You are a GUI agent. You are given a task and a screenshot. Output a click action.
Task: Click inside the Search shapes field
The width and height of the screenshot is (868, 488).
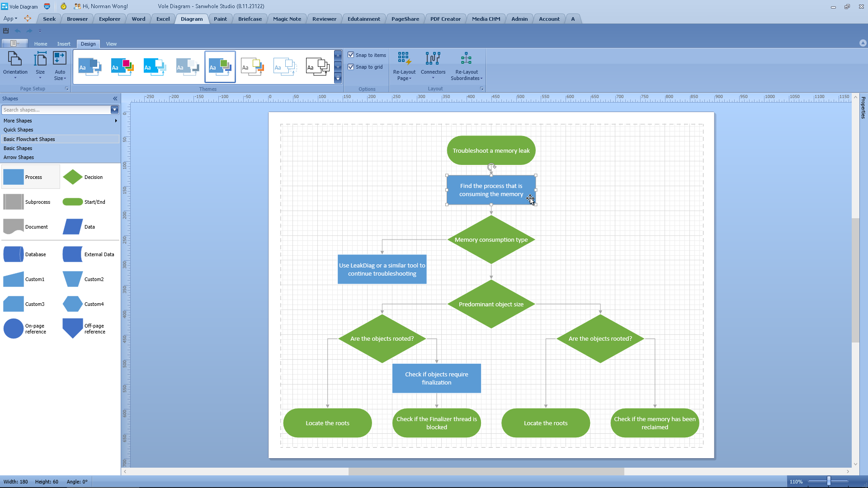(x=54, y=110)
